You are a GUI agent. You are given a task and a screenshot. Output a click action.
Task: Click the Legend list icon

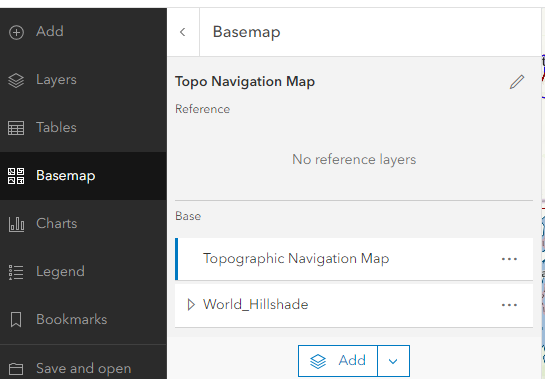16,272
